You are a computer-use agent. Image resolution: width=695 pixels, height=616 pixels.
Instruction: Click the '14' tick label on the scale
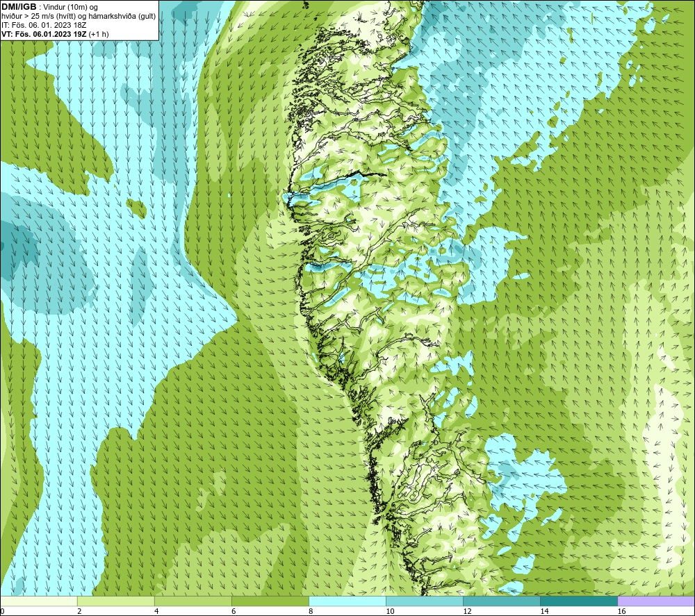point(544,612)
